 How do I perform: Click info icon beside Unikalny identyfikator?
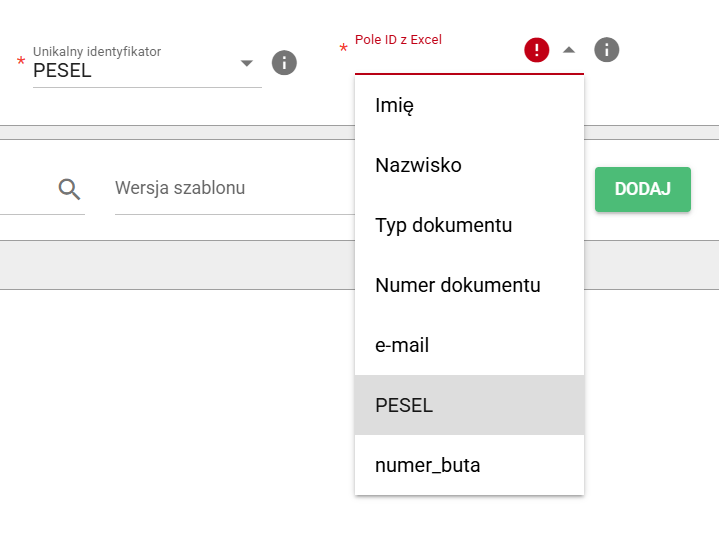(284, 64)
